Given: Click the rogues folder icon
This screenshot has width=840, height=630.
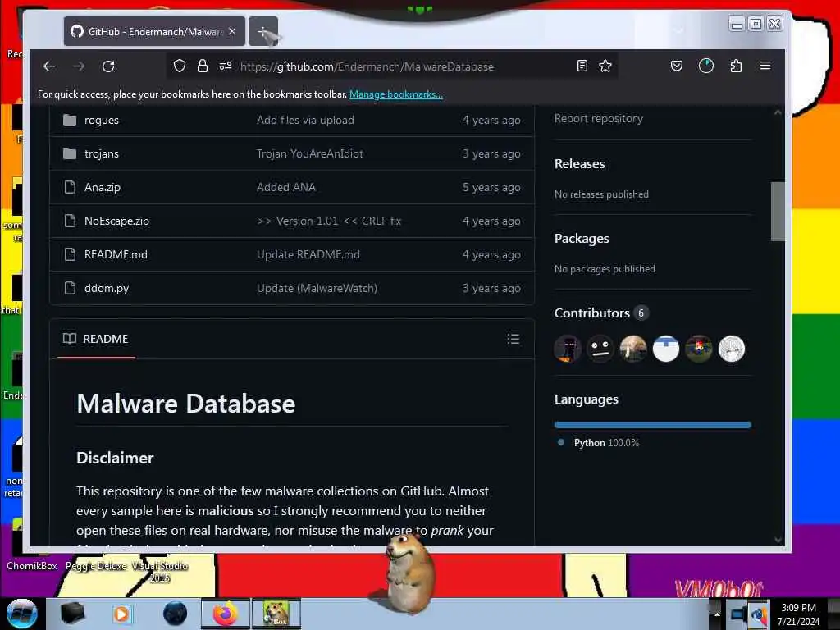Looking at the screenshot, I should [x=70, y=120].
